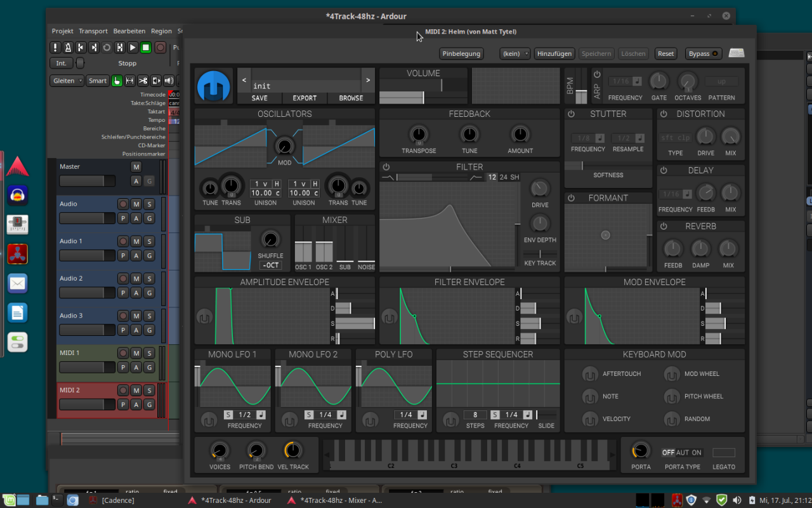Select the scissors cut tool

click(143, 81)
